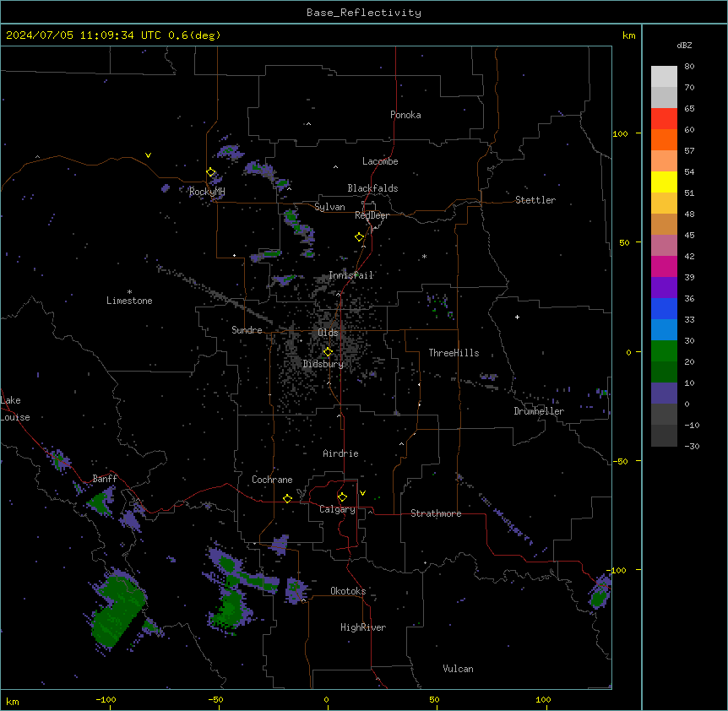Pick the red legend swatch between 60 and 65
Screen dimensions: 728x711
click(664, 119)
